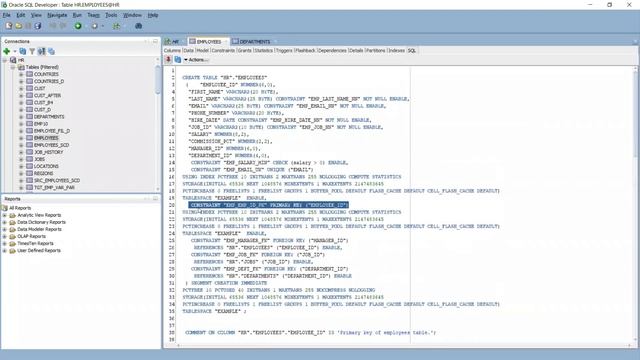Click the Refresh connections icon
This screenshot has height=360, width=640.
[x=23, y=51]
